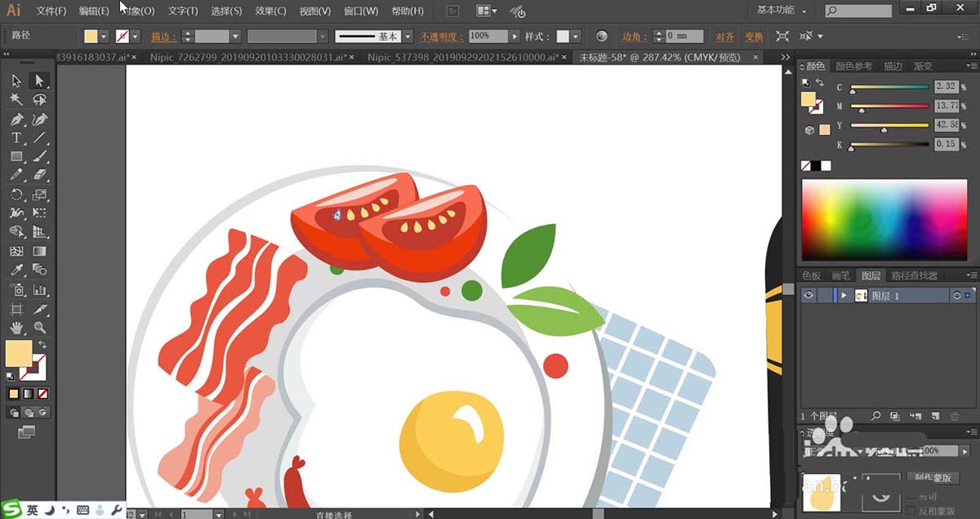Open the arrange documents dropdown
Screen dimensions: 980x519
(x=488, y=11)
